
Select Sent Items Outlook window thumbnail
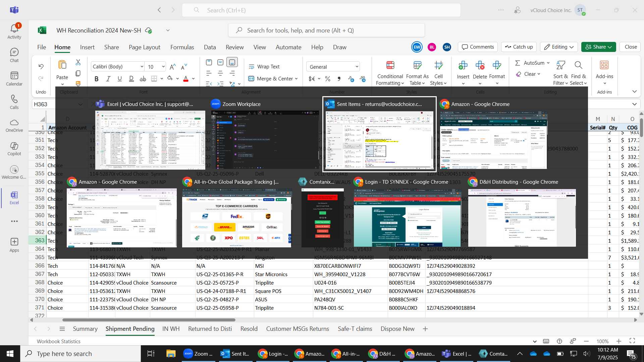click(379, 135)
